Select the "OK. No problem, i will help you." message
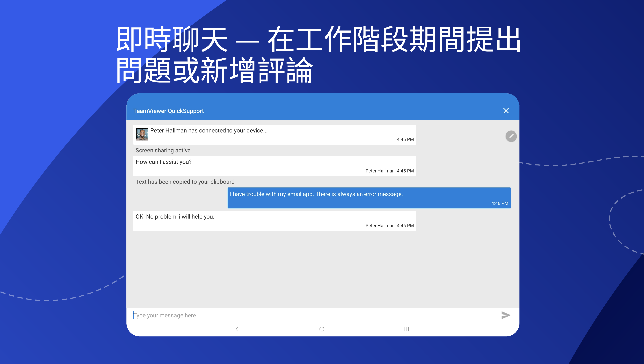The image size is (644, 364). [274, 221]
